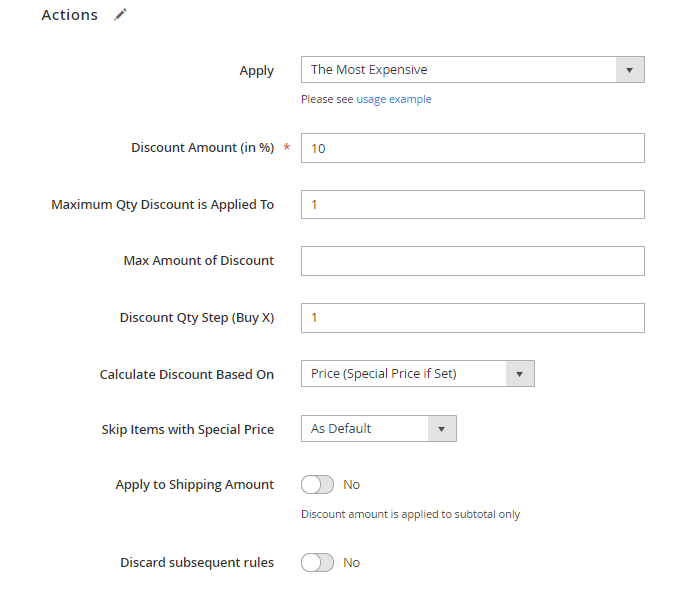Click the Discount Amount (in %) label
The height and width of the screenshot is (591, 685).
pyautogui.click(x=202, y=148)
